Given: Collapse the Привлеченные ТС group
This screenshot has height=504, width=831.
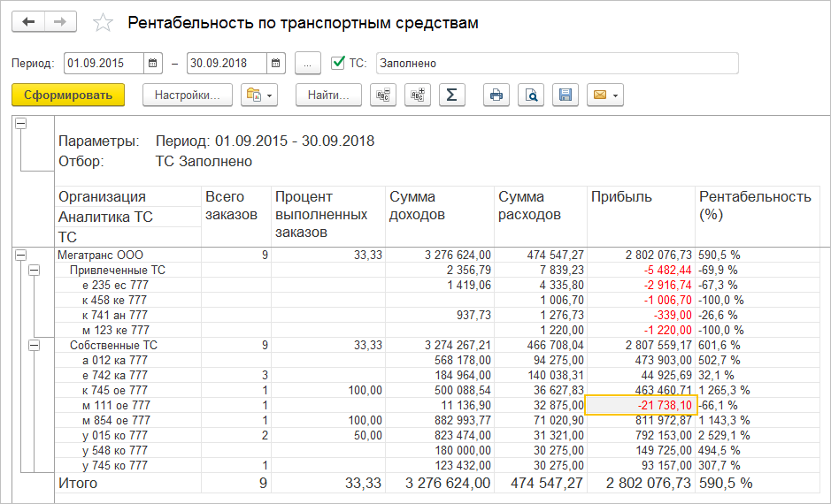Looking at the screenshot, I should click(35, 271).
